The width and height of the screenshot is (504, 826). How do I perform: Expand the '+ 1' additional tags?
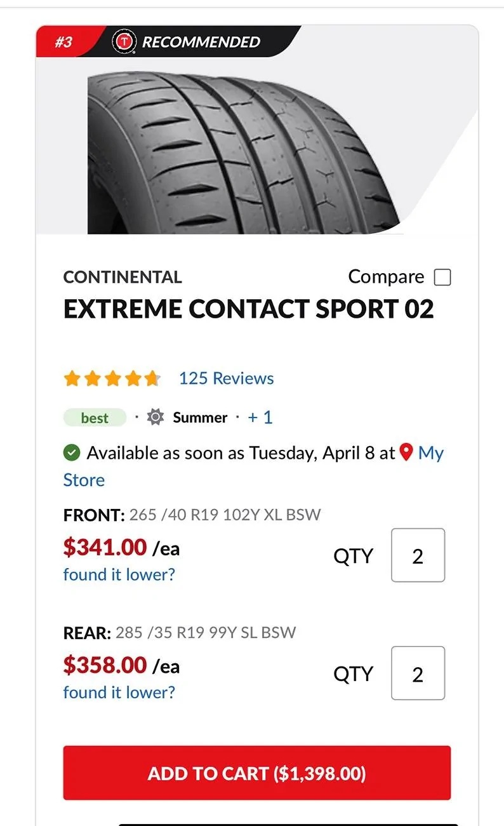[260, 417]
